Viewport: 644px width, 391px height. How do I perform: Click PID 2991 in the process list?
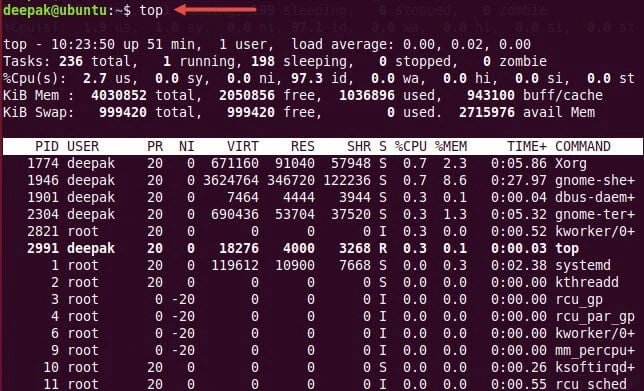43,248
